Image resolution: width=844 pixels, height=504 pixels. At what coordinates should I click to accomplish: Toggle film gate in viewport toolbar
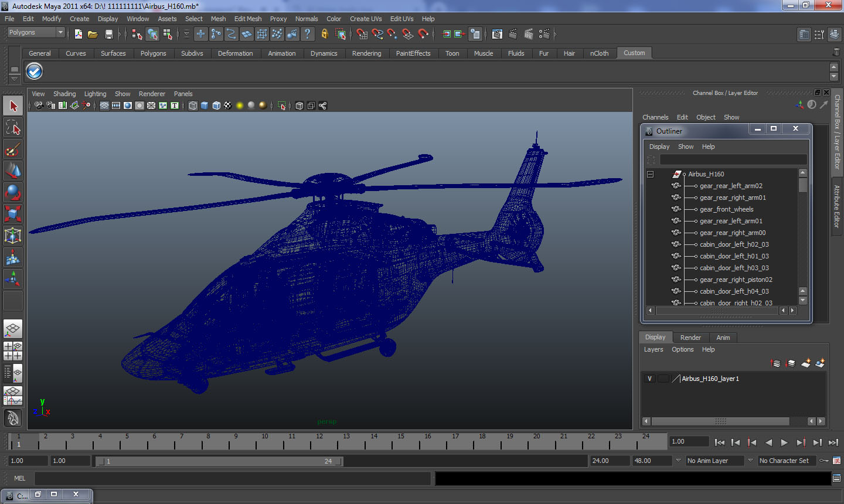point(116,105)
